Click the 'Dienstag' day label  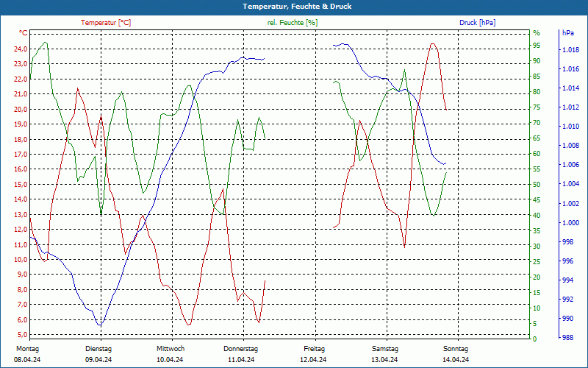point(98,349)
